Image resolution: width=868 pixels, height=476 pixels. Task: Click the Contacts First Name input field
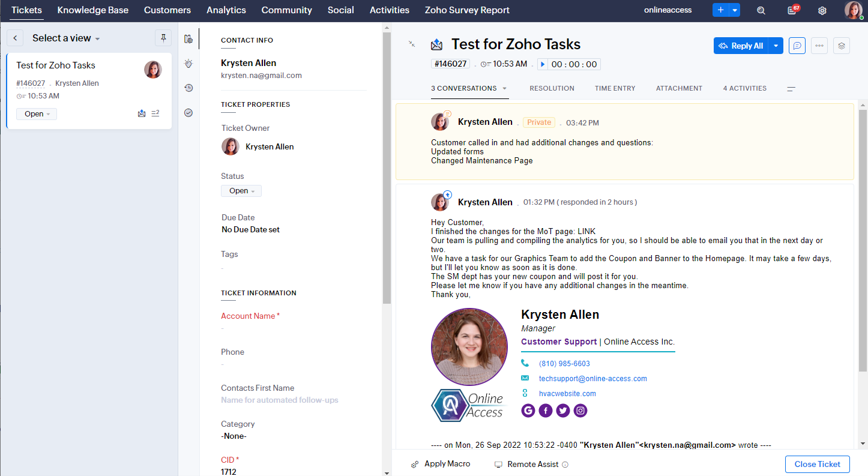[280, 400]
